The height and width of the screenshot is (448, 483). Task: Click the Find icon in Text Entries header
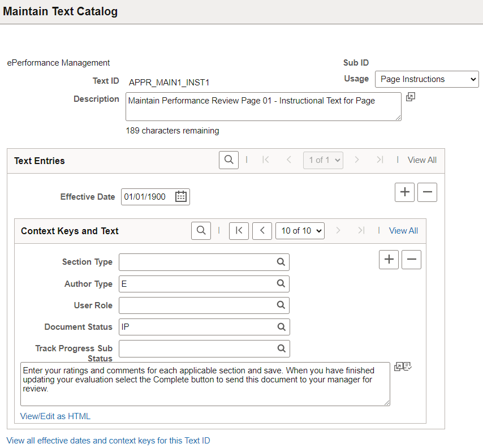tap(228, 160)
